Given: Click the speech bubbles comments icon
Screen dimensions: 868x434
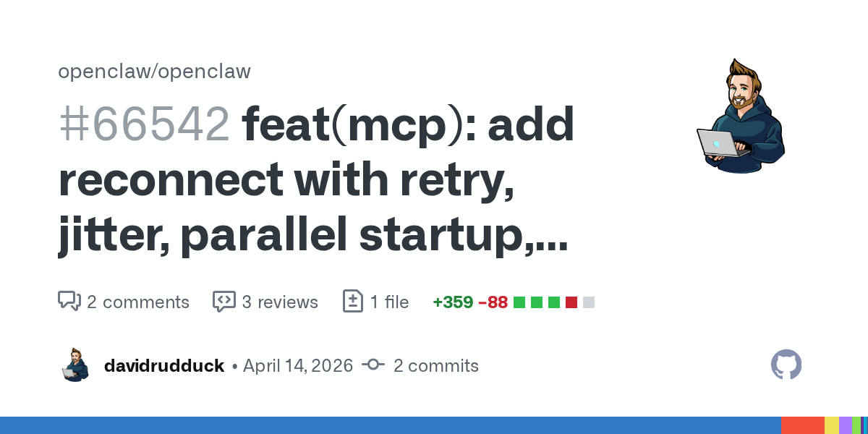Looking at the screenshot, I should tap(69, 302).
